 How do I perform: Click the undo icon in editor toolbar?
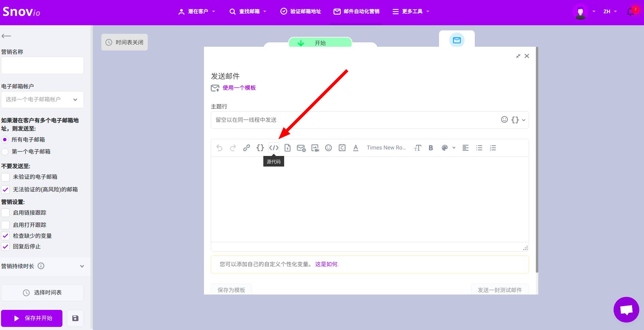click(219, 148)
